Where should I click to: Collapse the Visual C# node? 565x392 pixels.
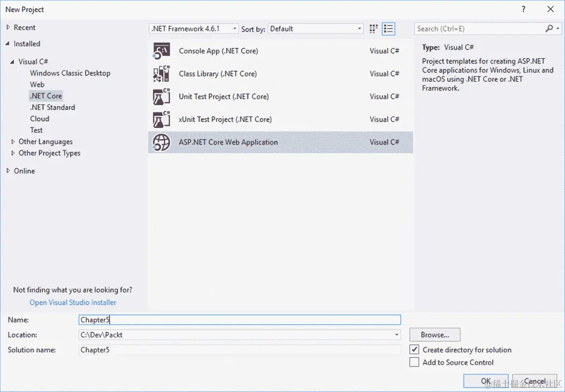pos(12,62)
